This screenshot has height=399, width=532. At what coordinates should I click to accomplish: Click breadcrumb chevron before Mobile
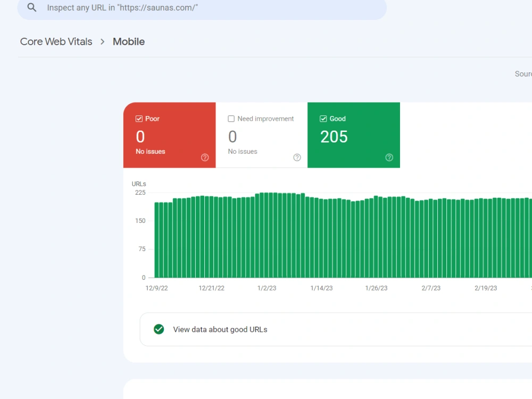click(103, 41)
